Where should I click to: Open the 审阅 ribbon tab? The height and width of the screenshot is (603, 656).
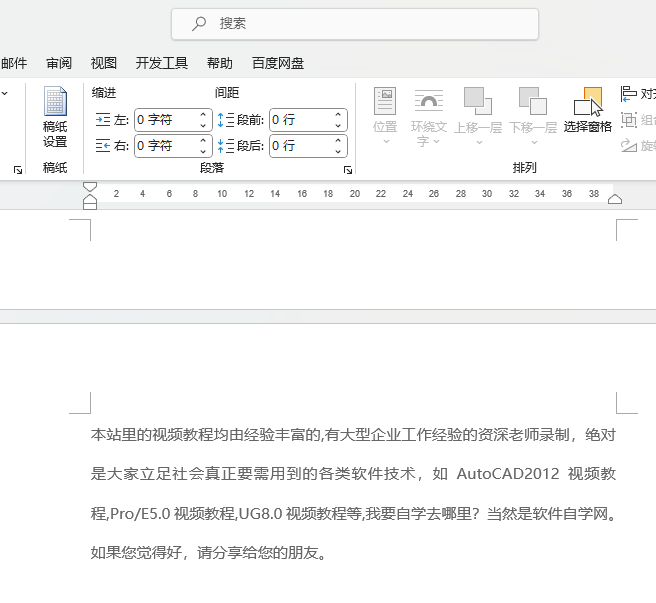pos(59,63)
